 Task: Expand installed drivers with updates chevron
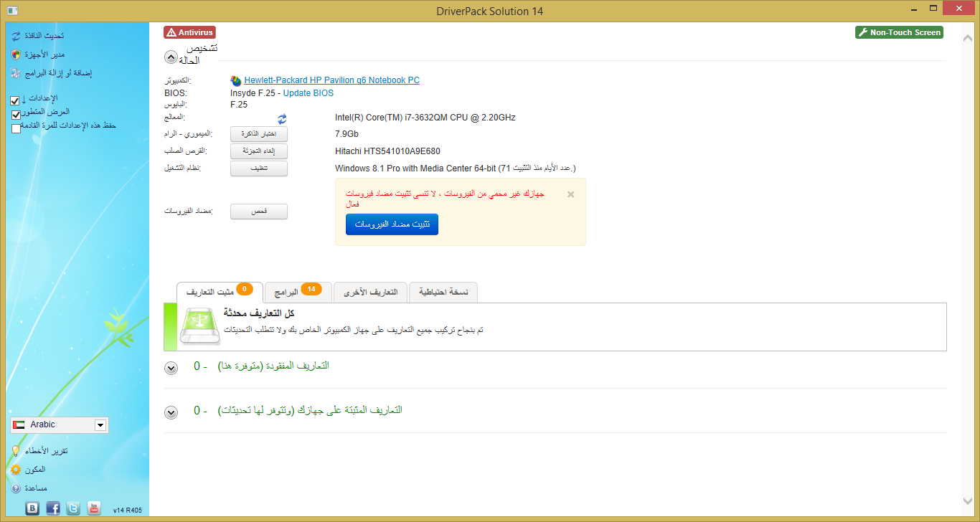click(x=171, y=412)
